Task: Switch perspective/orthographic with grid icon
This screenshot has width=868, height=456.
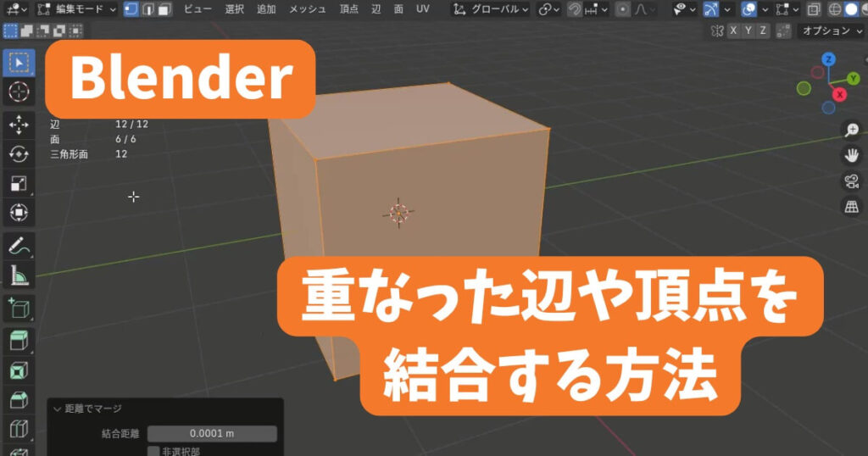Action: click(851, 207)
